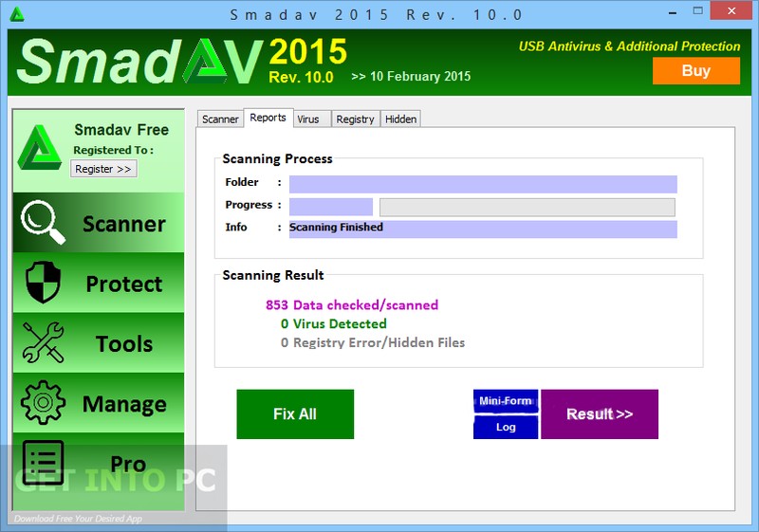Select the Registry tab
The width and height of the screenshot is (759, 532).
point(355,119)
